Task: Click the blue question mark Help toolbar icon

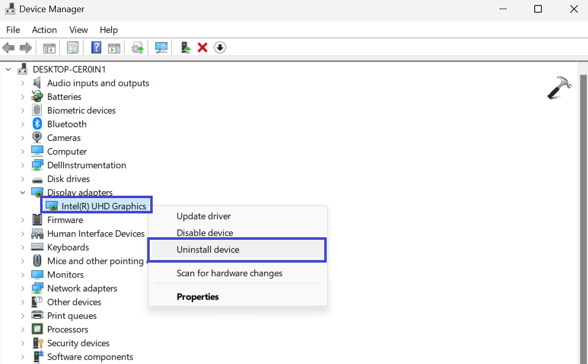Action: [x=96, y=48]
